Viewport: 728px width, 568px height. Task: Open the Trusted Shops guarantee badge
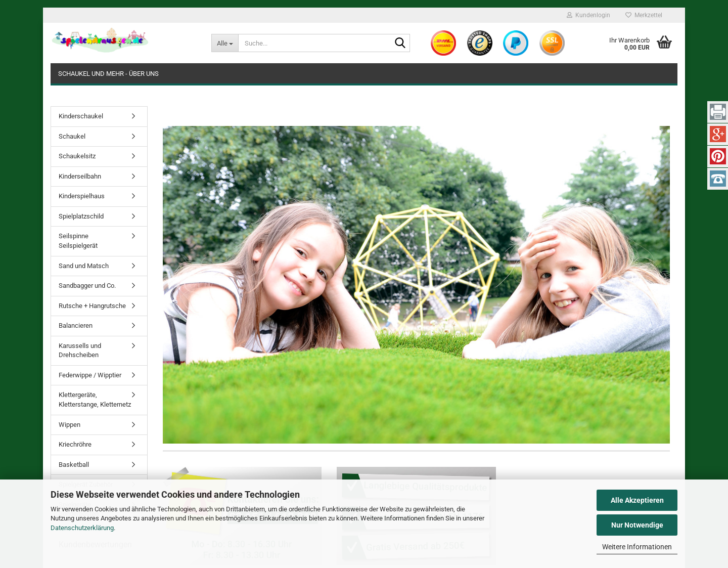point(480,43)
